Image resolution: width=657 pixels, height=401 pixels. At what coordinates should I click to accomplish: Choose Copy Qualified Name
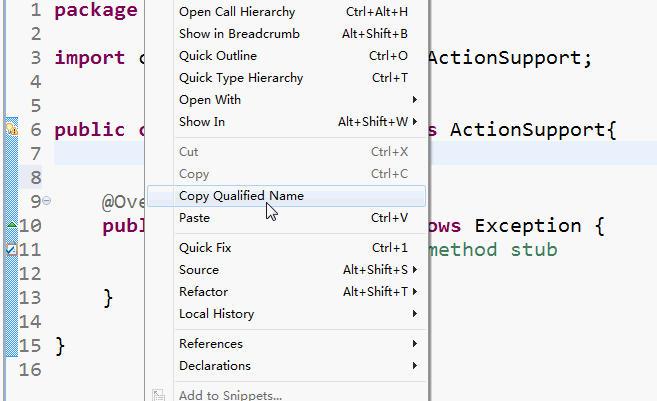pyautogui.click(x=241, y=196)
